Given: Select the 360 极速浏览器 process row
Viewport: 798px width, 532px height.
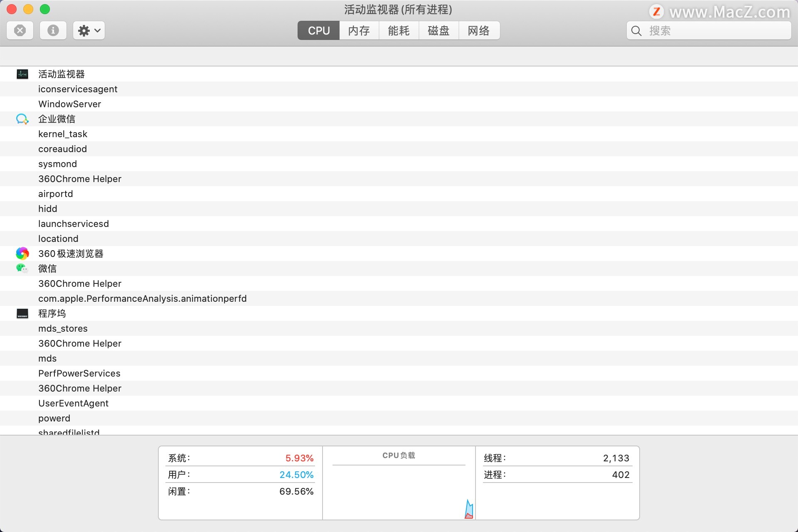Looking at the screenshot, I should [399, 254].
